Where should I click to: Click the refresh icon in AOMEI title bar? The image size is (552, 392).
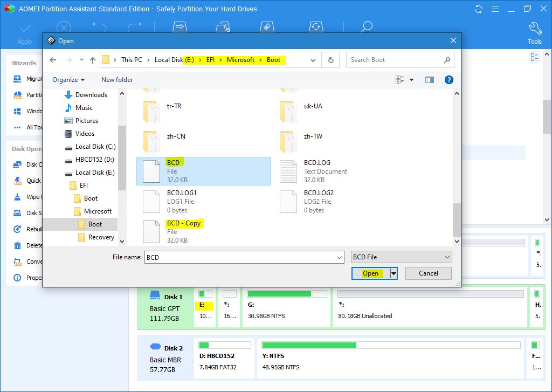[479, 9]
